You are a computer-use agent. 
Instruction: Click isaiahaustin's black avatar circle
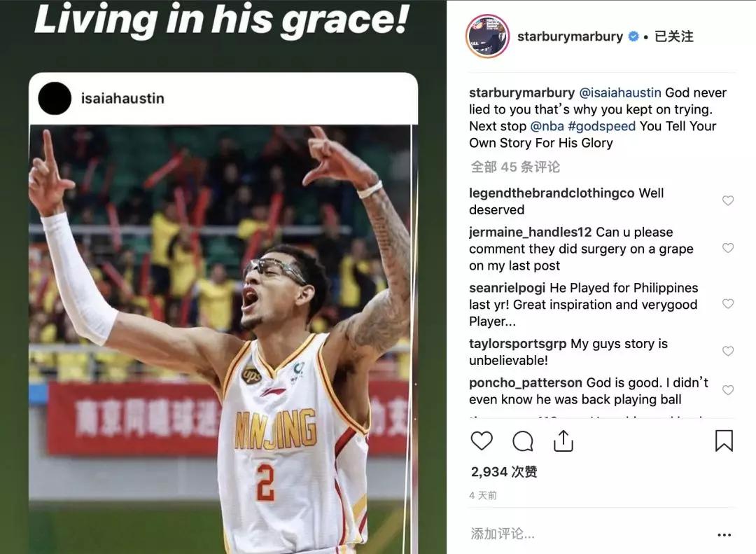[x=55, y=99]
